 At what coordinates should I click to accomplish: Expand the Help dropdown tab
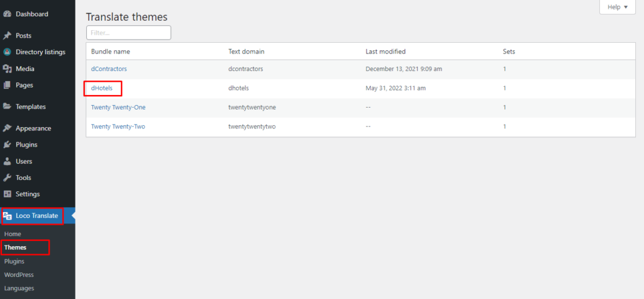click(618, 7)
